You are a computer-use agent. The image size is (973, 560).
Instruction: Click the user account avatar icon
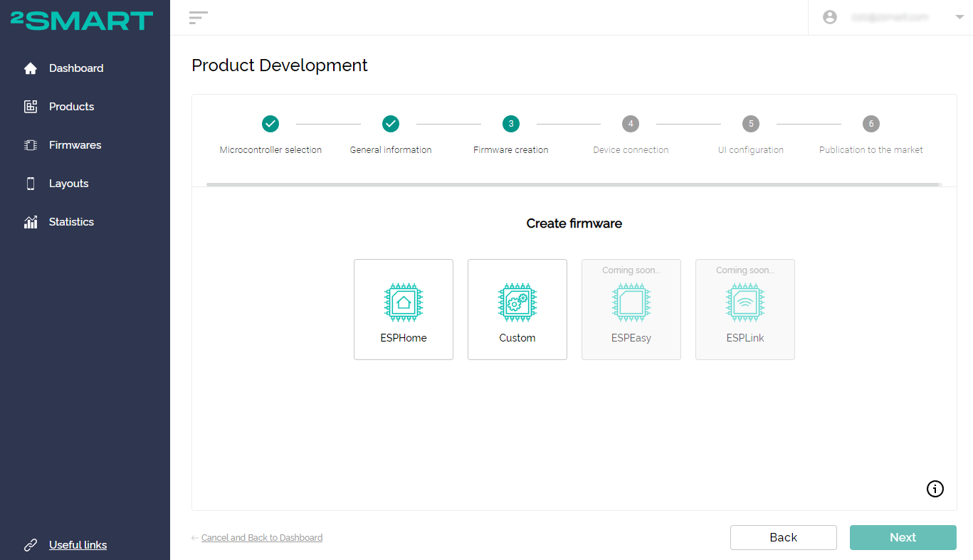(x=830, y=17)
